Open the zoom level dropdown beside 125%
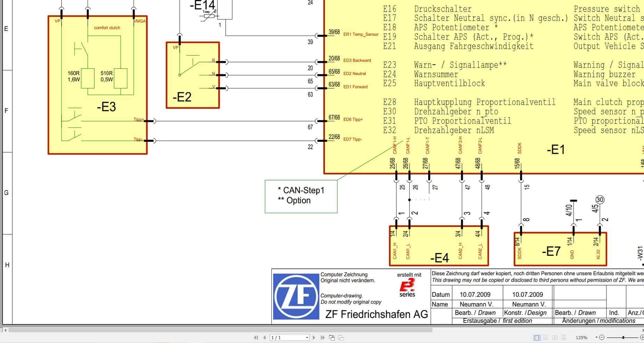 pyautogui.click(x=596, y=337)
